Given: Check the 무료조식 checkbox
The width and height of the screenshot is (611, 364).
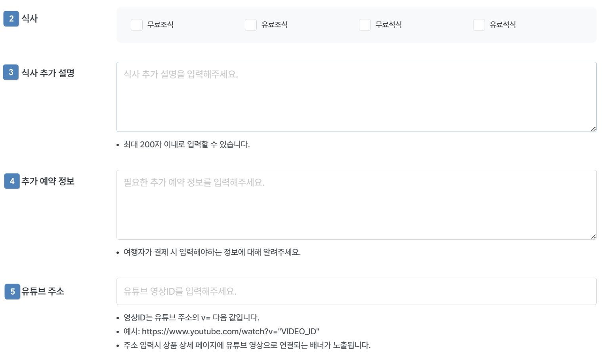Looking at the screenshot, I should [x=137, y=25].
